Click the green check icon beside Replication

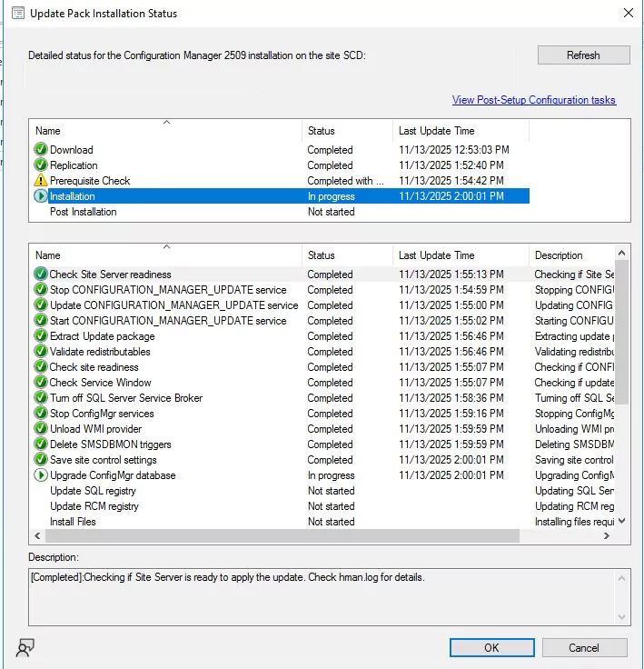(x=41, y=165)
